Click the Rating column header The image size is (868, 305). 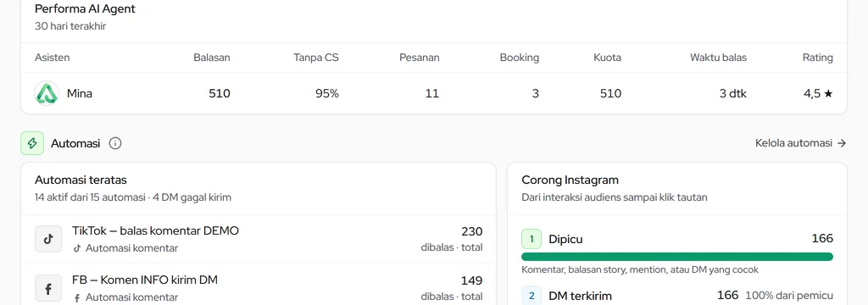click(818, 58)
